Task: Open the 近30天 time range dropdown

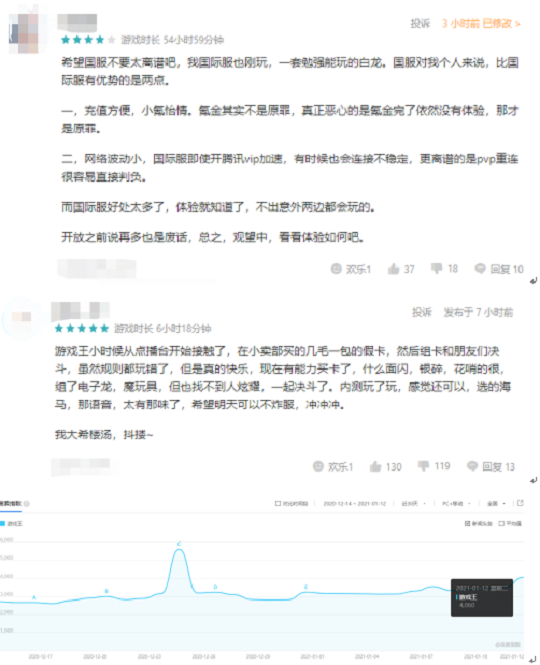Action: click(413, 503)
